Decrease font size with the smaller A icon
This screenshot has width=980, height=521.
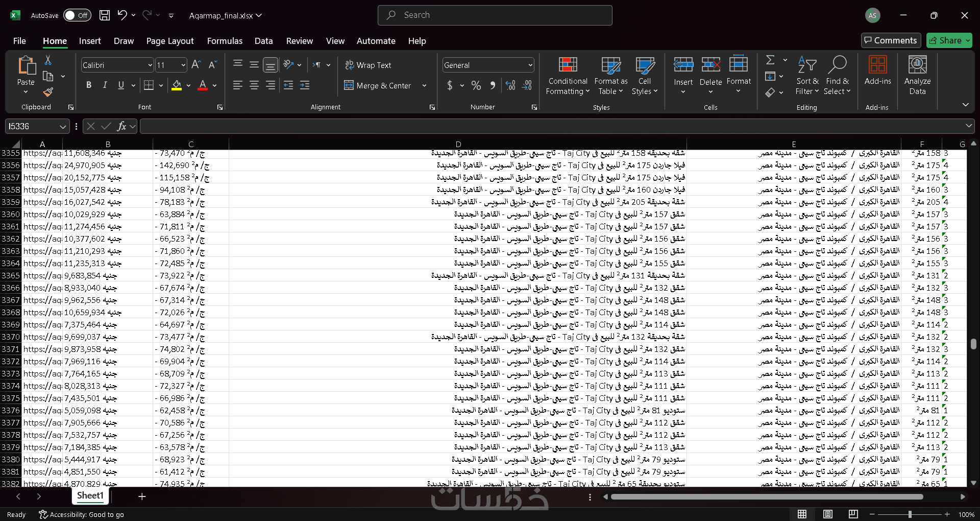[x=213, y=65]
